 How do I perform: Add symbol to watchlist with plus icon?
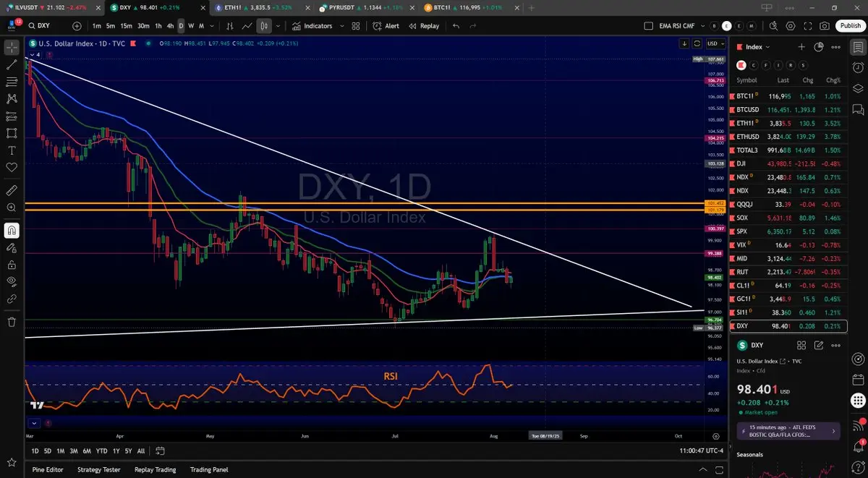coord(801,46)
